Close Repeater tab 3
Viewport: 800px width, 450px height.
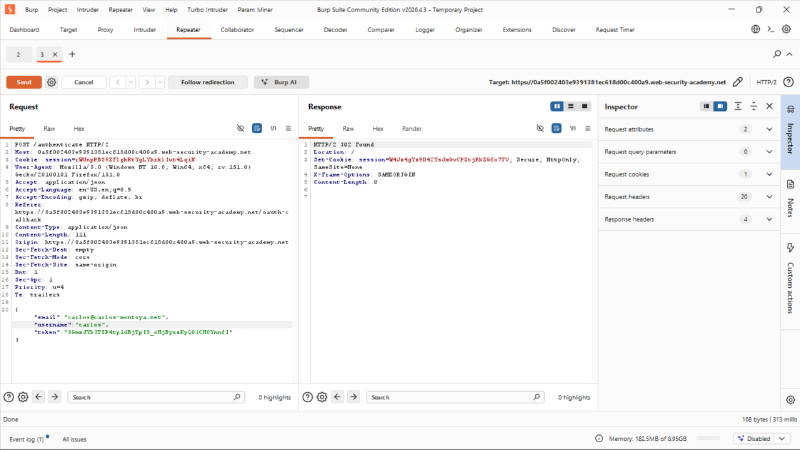[x=55, y=54]
